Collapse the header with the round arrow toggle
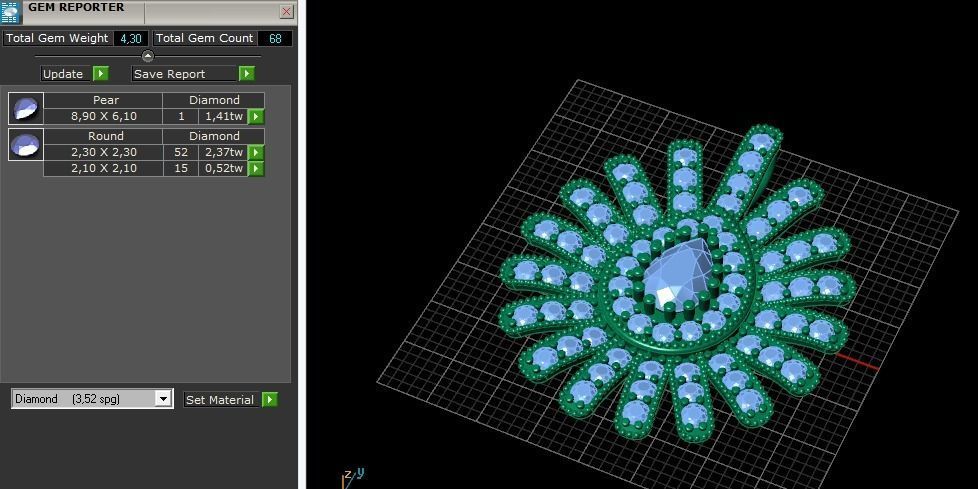Viewport: 978px width, 489px height. pos(148,56)
